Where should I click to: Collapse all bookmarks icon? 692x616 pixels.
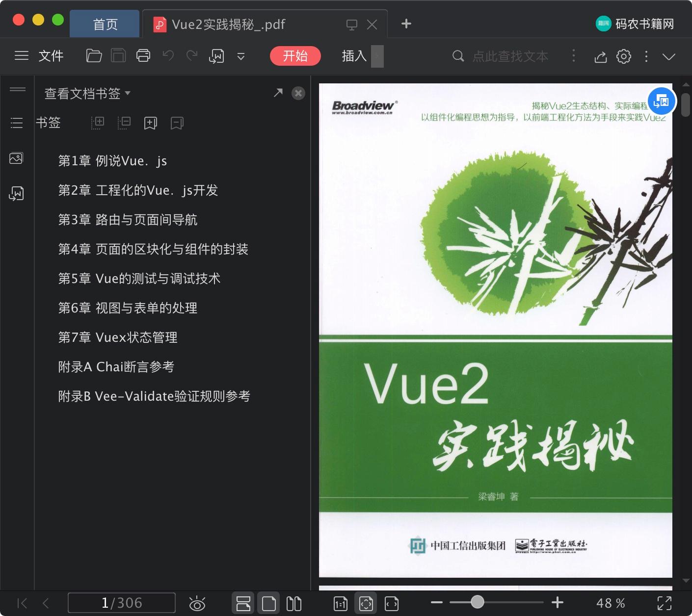coord(124,123)
